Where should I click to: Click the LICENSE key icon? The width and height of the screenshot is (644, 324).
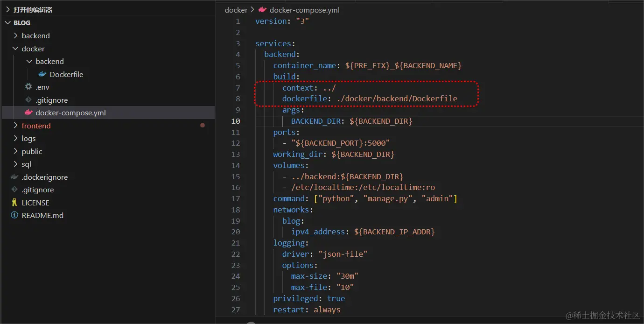point(14,203)
